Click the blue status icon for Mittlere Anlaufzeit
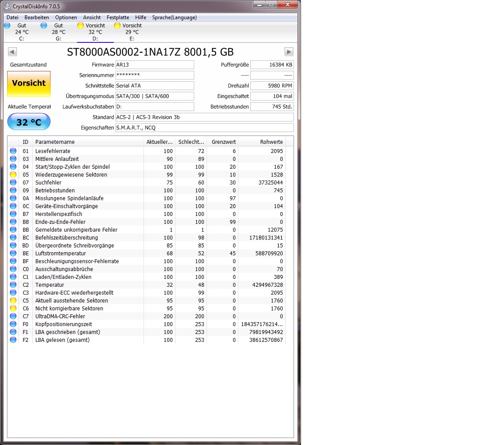 tap(13, 159)
